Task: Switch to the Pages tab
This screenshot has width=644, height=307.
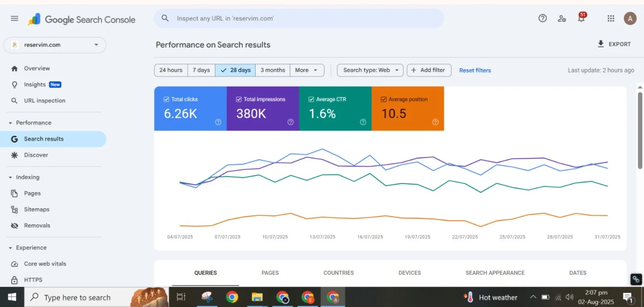Action: [x=270, y=273]
